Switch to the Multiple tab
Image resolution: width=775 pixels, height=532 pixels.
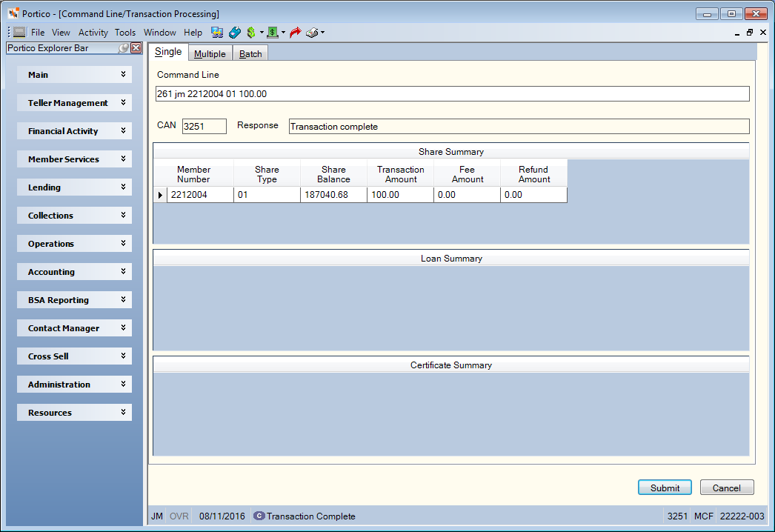[210, 54]
